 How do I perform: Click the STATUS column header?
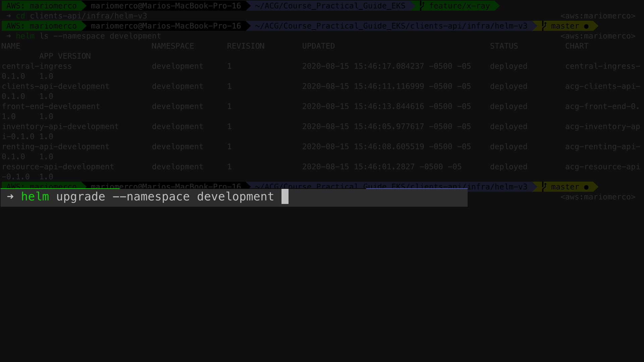503,46
